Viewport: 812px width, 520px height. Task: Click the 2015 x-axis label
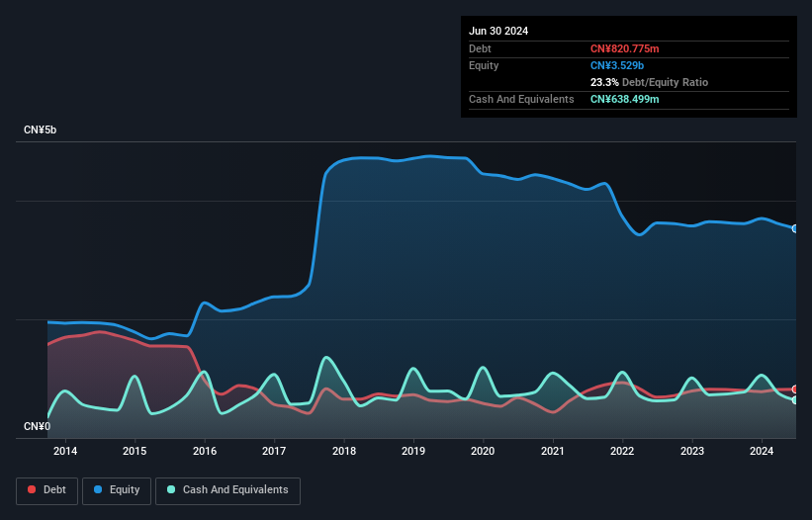135,451
